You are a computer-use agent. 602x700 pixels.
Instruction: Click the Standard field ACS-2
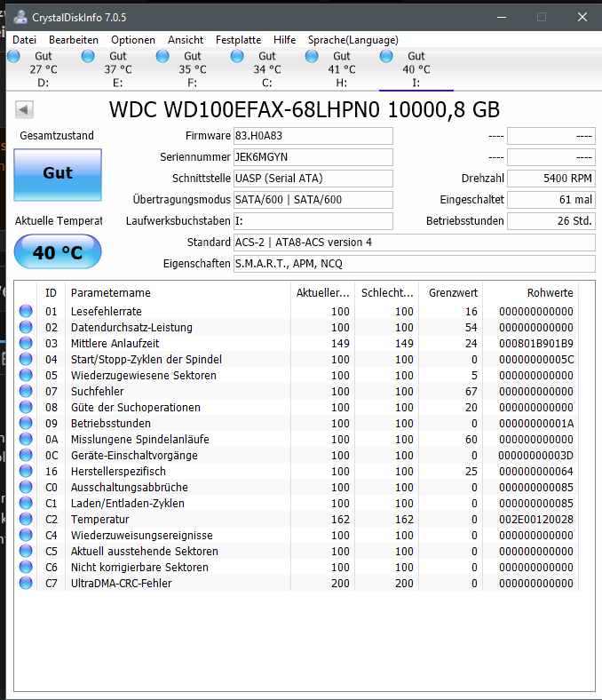pyautogui.click(x=414, y=243)
